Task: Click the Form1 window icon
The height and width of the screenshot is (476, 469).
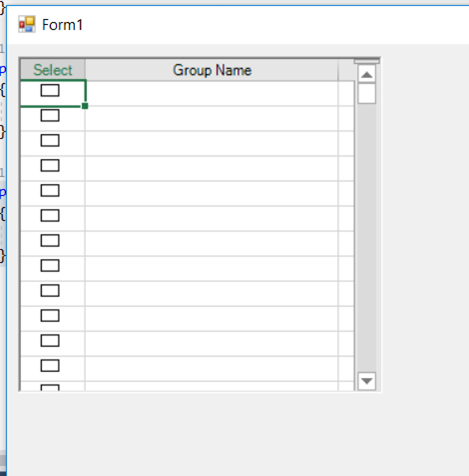Action: 27,25
